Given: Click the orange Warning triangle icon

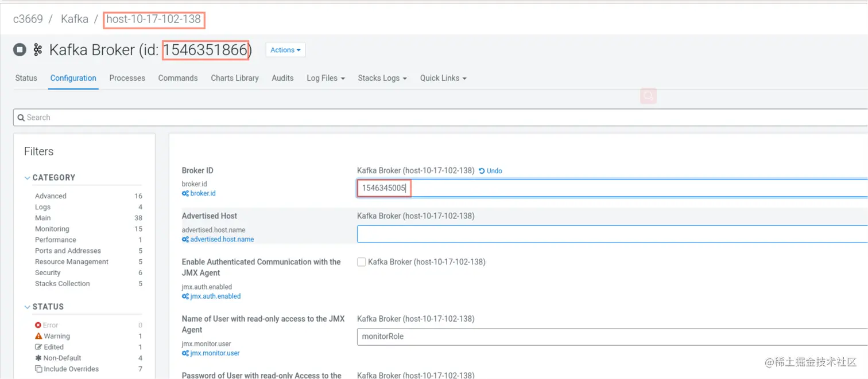Looking at the screenshot, I should click(x=38, y=336).
